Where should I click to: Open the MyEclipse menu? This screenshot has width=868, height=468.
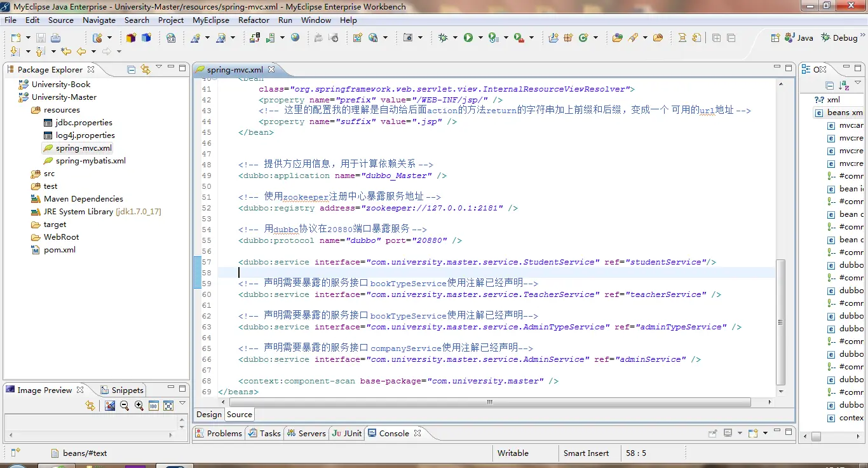click(211, 20)
